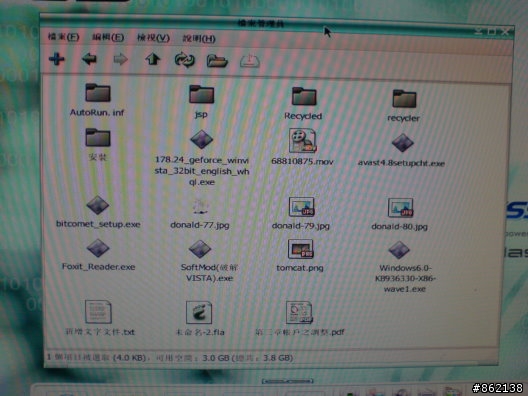This screenshot has width=528, height=396.
Task: Click the donald-79.jpg filename text
Action: (301, 226)
